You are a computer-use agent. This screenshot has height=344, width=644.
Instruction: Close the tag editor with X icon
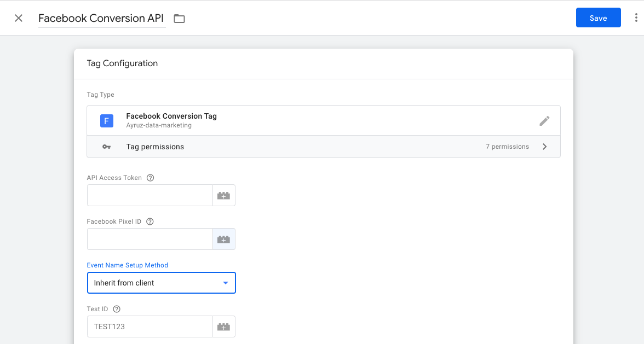tap(19, 18)
